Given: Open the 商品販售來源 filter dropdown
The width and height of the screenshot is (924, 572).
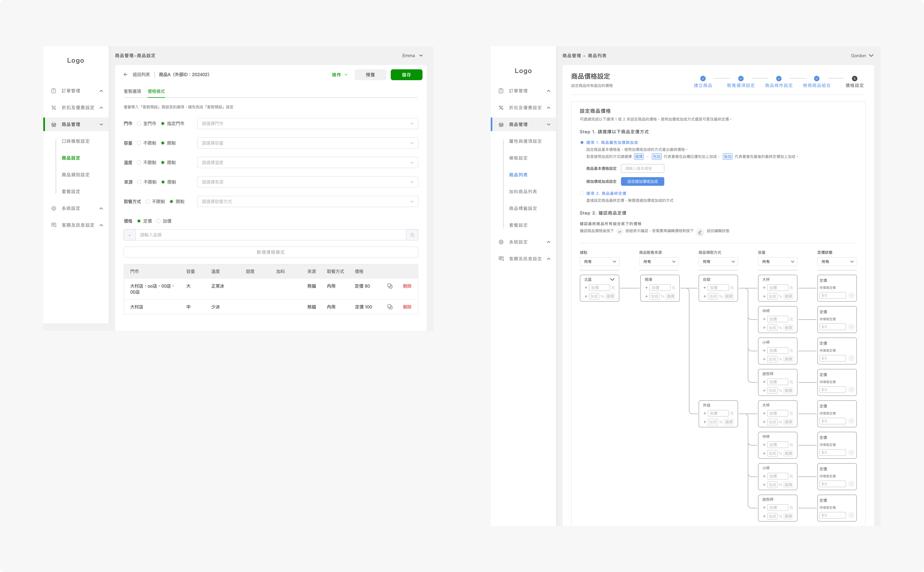Looking at the screenshot, I should point(659,262).
